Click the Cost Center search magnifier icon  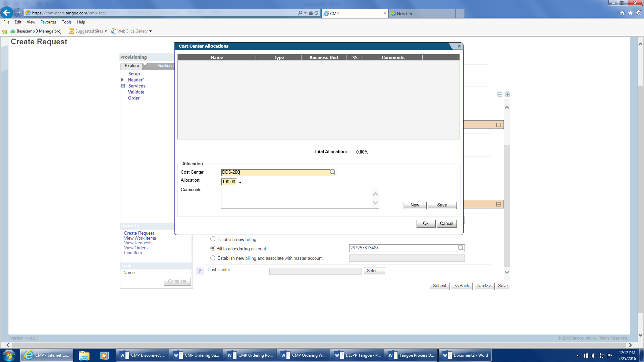pyautogui.click(x=332, y=172)
